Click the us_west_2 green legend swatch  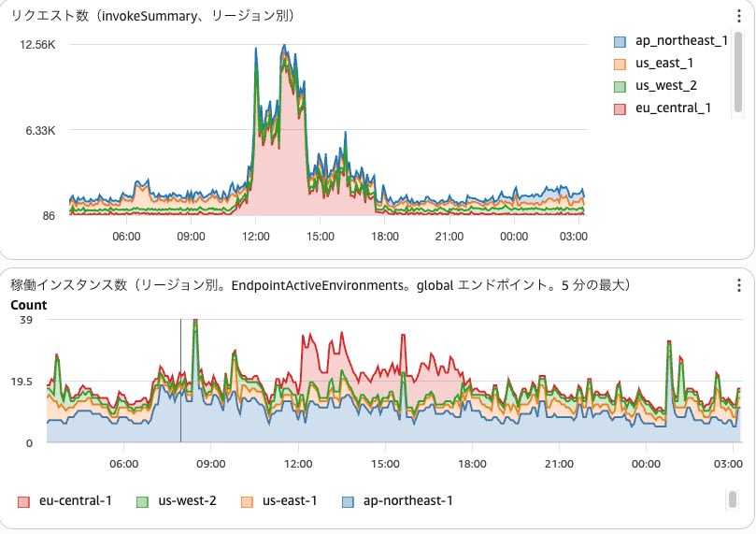(x=620, y=86)
